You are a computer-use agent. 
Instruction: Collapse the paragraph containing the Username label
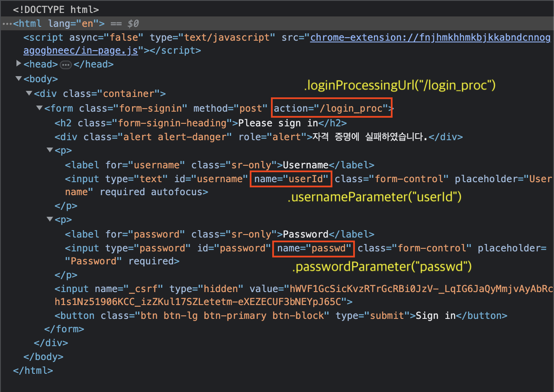click(49, 150)
